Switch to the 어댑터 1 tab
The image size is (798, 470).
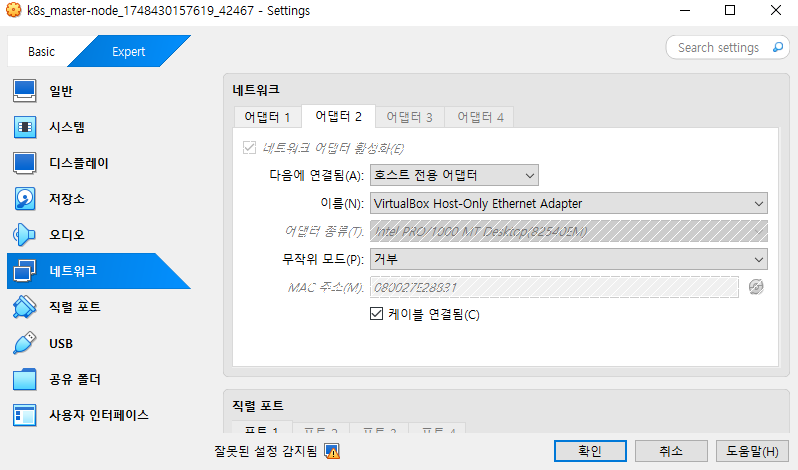(x=267, y=117)
